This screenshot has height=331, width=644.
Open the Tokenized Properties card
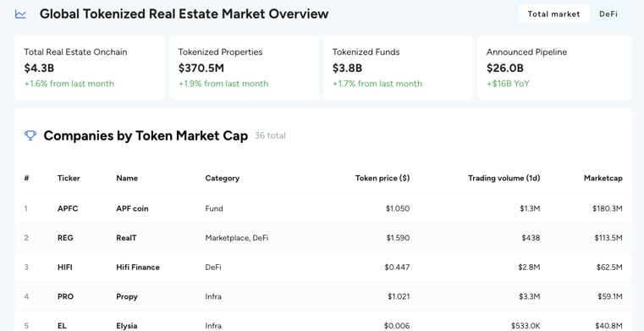click(244, 68)
